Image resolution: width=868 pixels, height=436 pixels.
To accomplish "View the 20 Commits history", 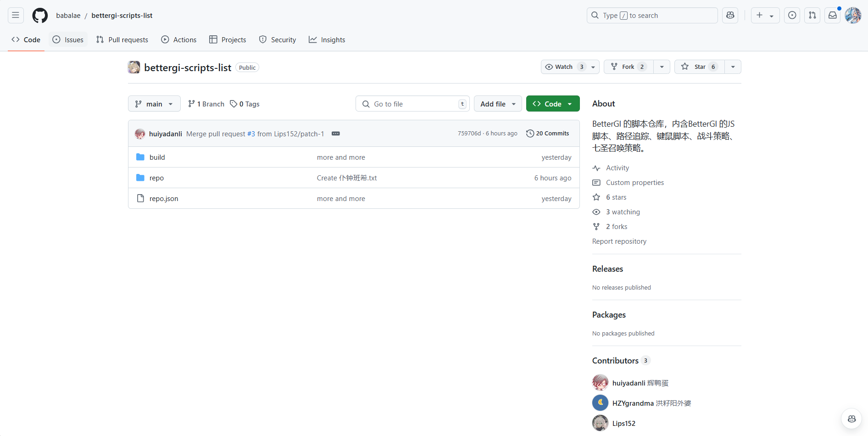I will point(548,134).
